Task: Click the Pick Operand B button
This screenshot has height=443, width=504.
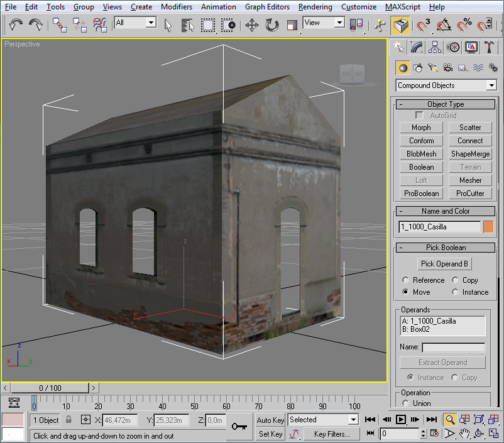Action: (445, 264)
